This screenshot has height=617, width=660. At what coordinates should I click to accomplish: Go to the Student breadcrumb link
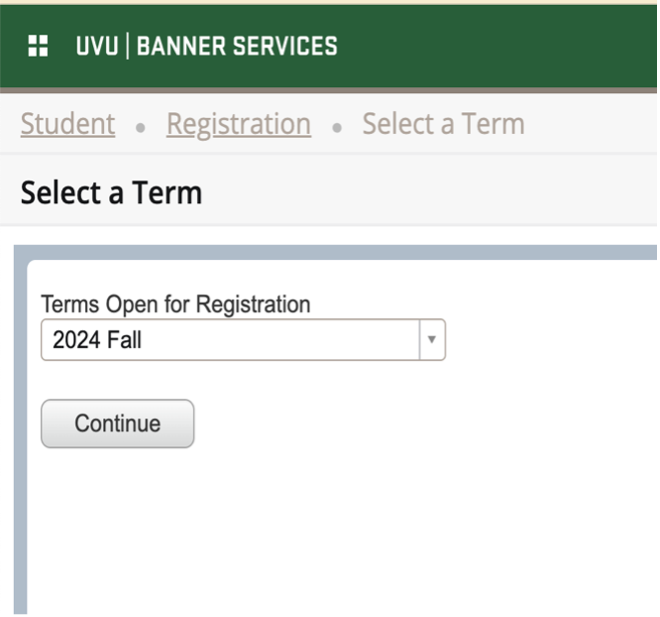click(68, 124)
